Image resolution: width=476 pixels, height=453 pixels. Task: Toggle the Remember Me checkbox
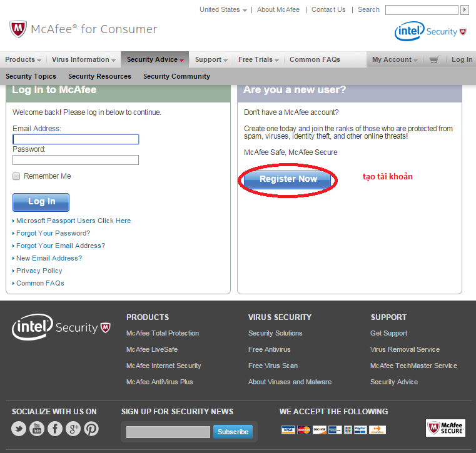coord(16,176)
